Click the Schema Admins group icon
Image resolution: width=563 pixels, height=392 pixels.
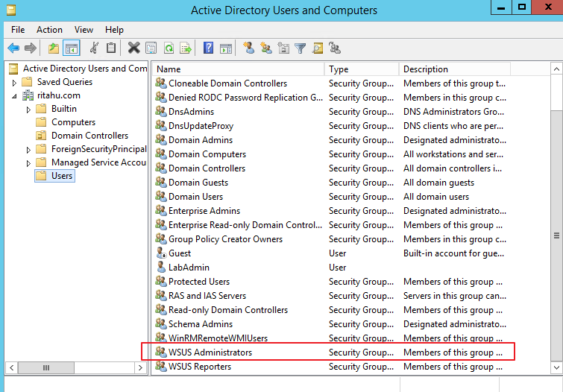pyautogui.click(x=161, y=323)
